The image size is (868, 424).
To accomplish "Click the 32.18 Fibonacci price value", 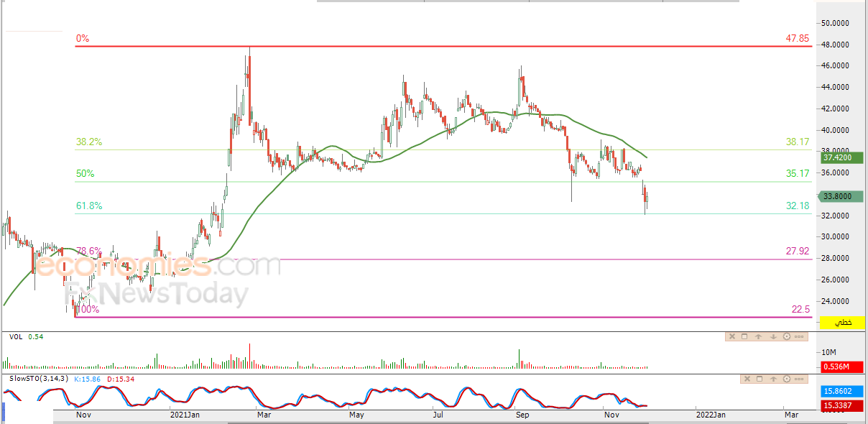I will point(798,206).
